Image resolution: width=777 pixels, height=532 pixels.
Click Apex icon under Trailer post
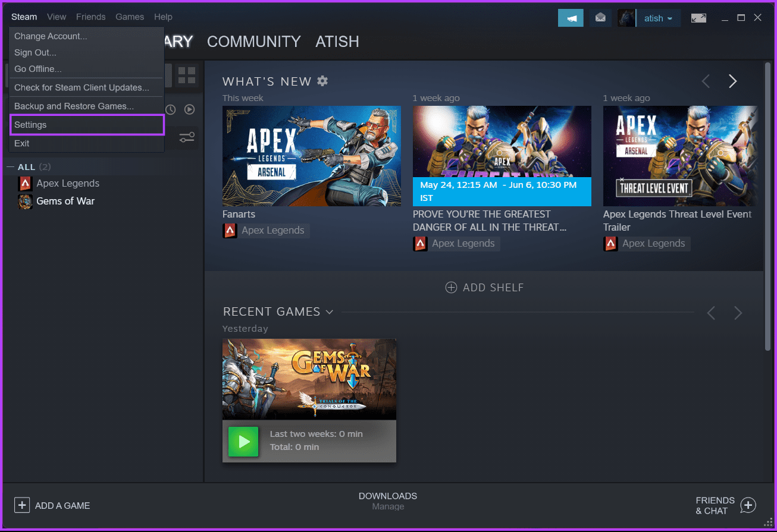click(x=610, y=244)
